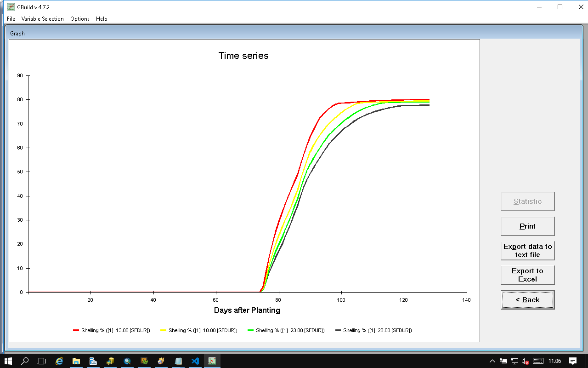
Task: Open the Action Center notifications icon
Action: point(573,361)
